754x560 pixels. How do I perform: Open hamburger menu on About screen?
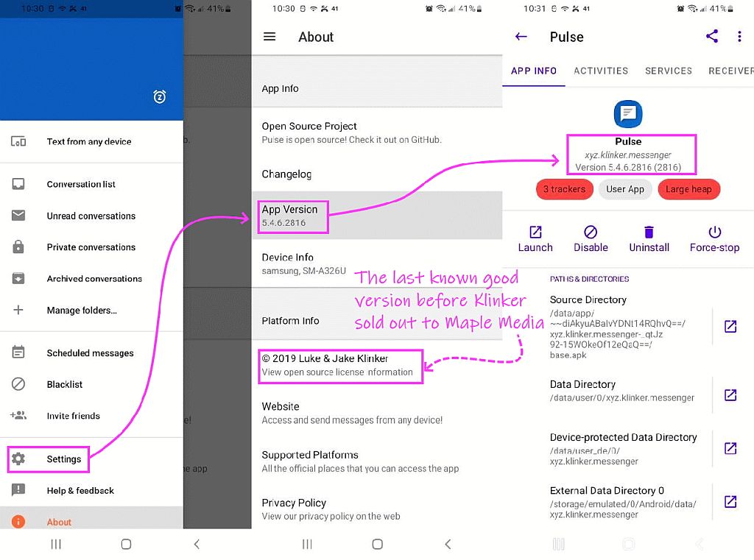click(x=269, y=37)
